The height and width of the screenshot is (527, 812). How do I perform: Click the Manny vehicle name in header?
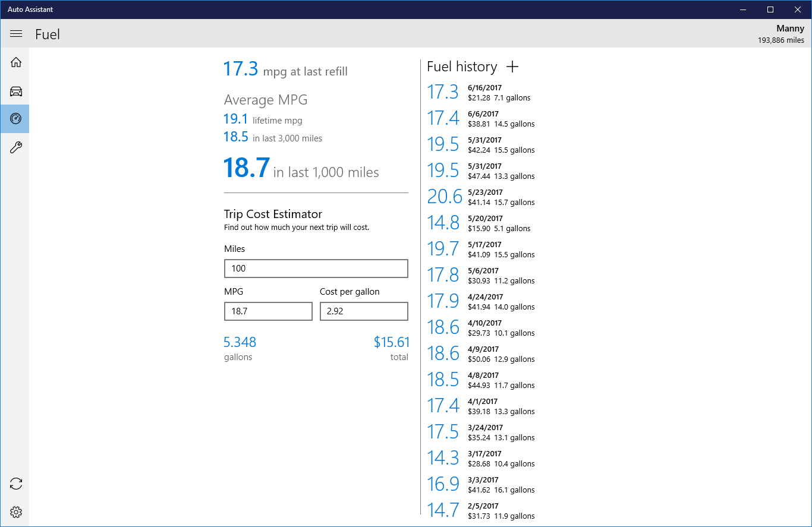click(x=790, y=29)
